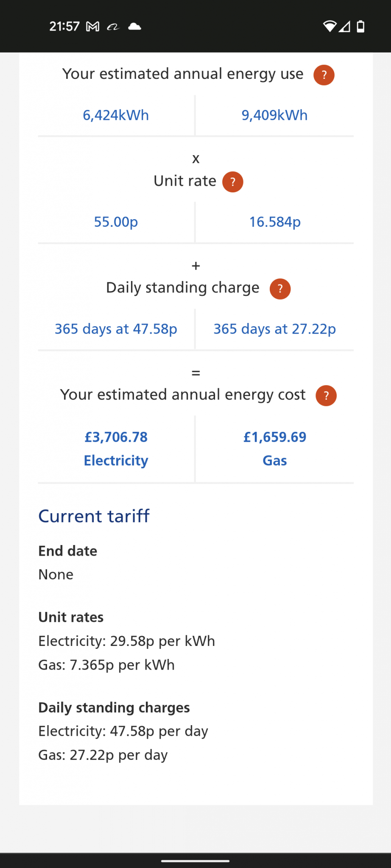Screen dimensions: 391x868
Task: Tap the 55.00p electricity unit rate
Action: coord(116,222)
